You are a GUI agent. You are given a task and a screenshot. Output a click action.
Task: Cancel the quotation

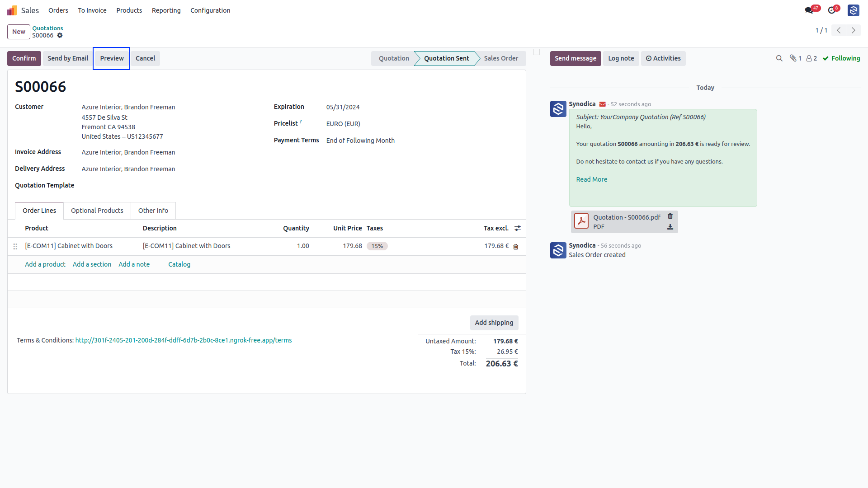(145, 58)
